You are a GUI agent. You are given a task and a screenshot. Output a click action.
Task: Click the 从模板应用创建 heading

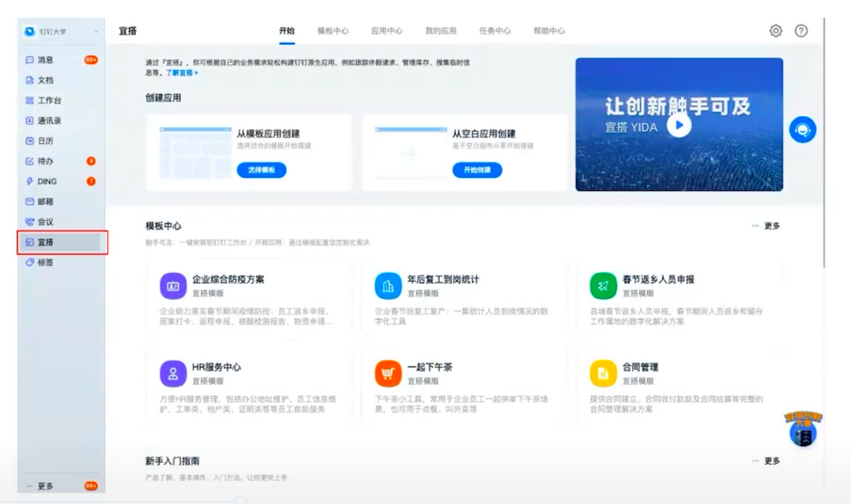(x=268, y=134)
